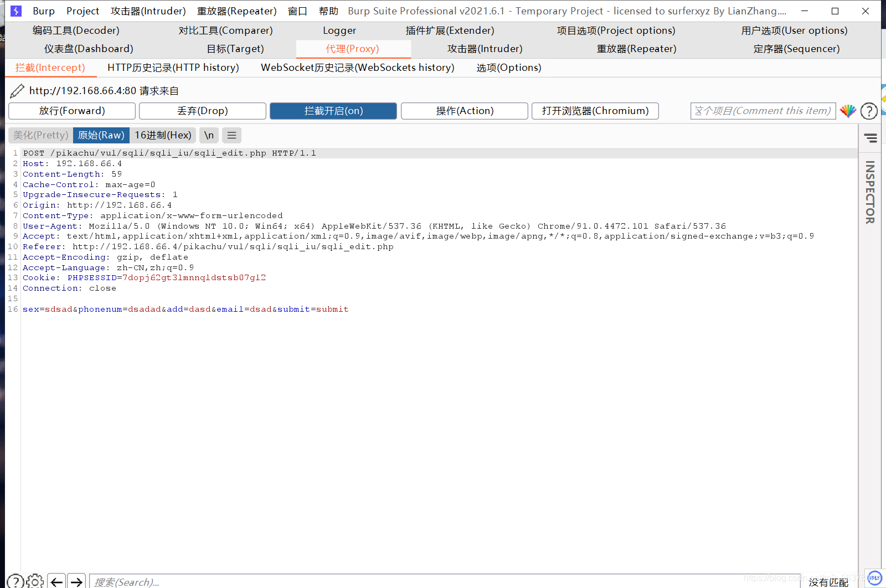
Task: Open the editor hamburger options menu
Action: pyautogui.click(x=231, y=135)
